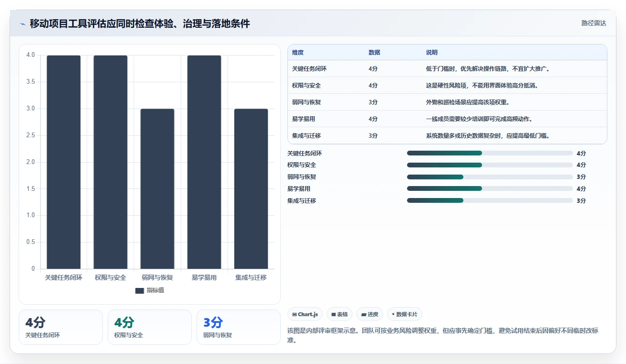Open the 4分 权限与安全 data card
Viewport: 626px width, 364px height.
click(150, 327)
